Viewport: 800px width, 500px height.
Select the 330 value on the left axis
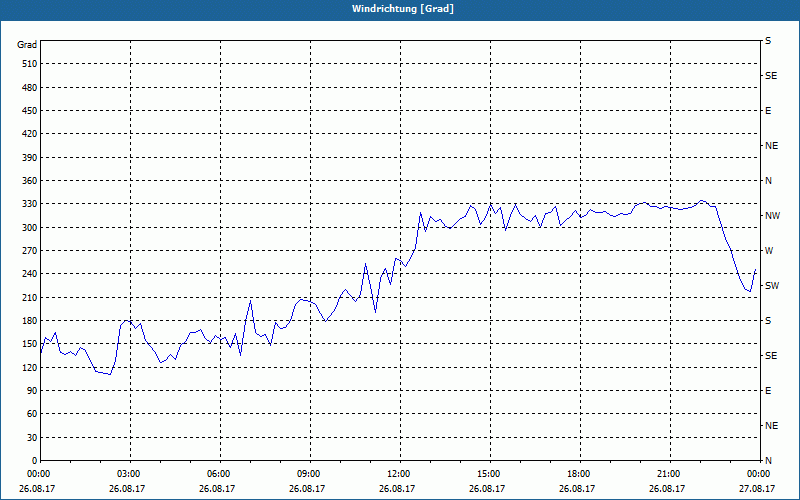[x=30, y=204]
